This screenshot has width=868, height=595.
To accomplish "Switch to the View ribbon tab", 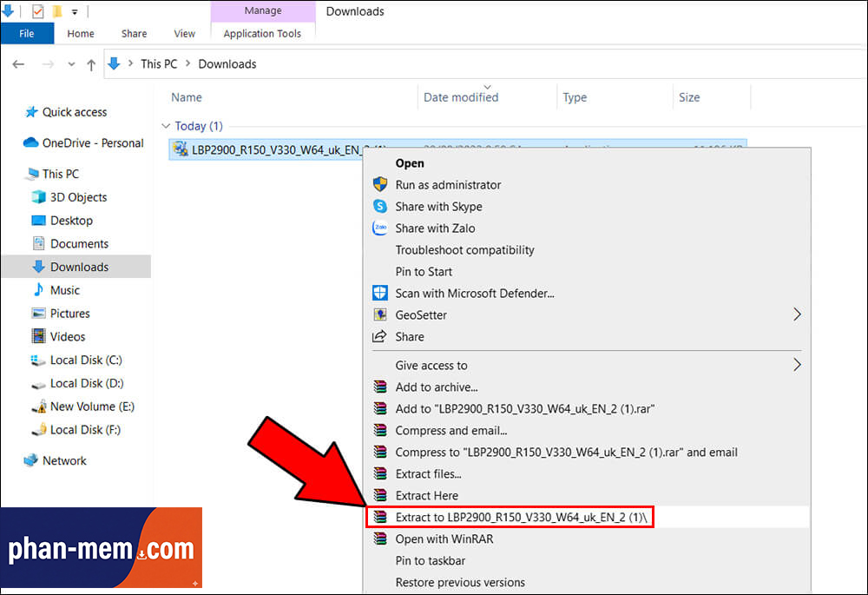I will click(x=184, y=34).
